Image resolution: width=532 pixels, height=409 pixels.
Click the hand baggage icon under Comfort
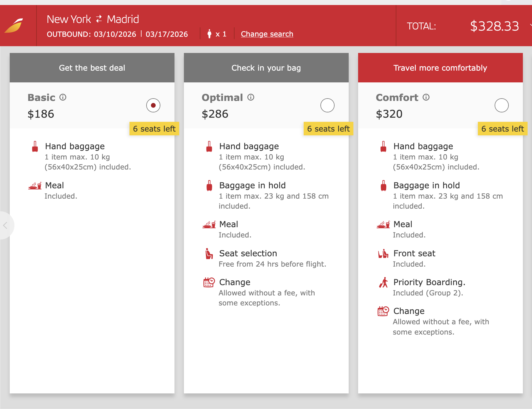click(383, 146)
